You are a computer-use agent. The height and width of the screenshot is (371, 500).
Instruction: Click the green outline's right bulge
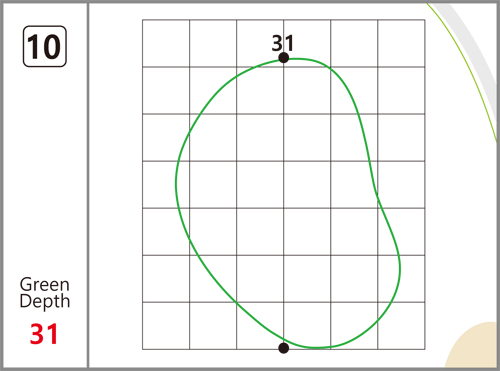pyautogui.click(x=399, y=267)
